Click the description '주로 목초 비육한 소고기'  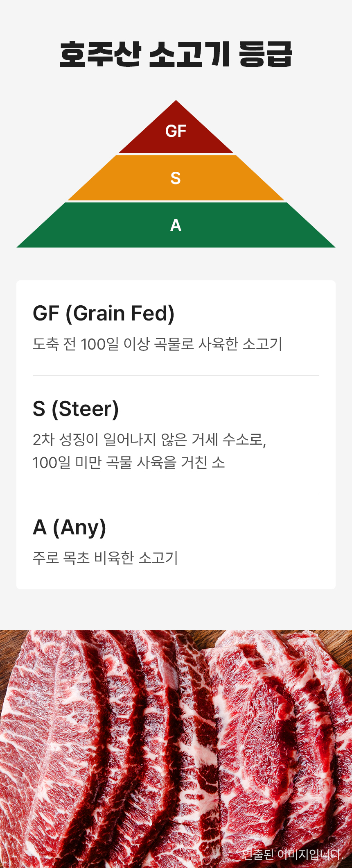[x=105, y=558]
